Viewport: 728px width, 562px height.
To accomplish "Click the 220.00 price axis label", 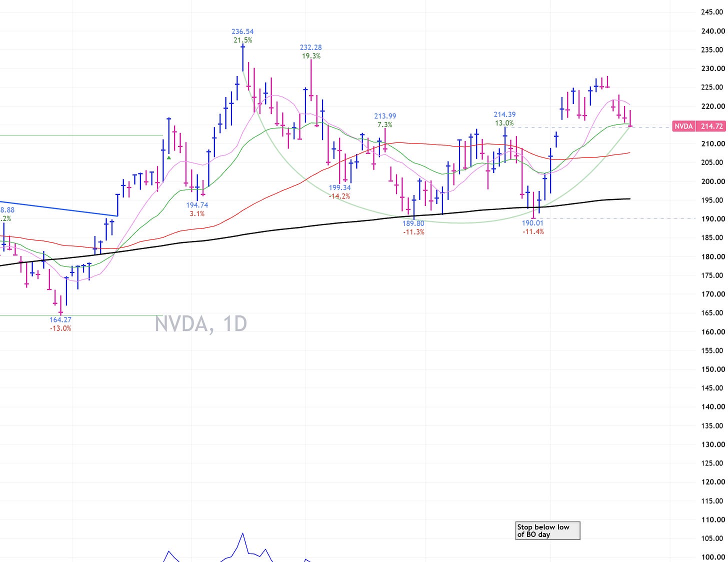I will [x=712, y=106].
